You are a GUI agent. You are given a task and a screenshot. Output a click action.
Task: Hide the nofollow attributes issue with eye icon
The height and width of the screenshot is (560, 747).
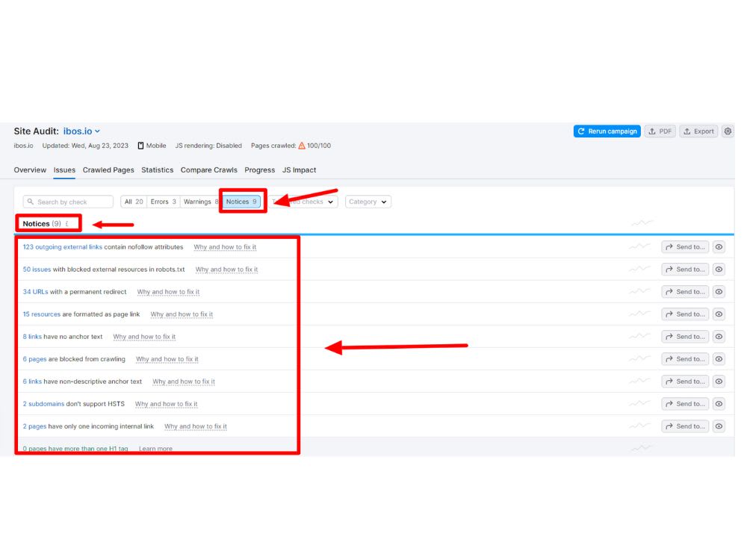click(x=719, y=246)
